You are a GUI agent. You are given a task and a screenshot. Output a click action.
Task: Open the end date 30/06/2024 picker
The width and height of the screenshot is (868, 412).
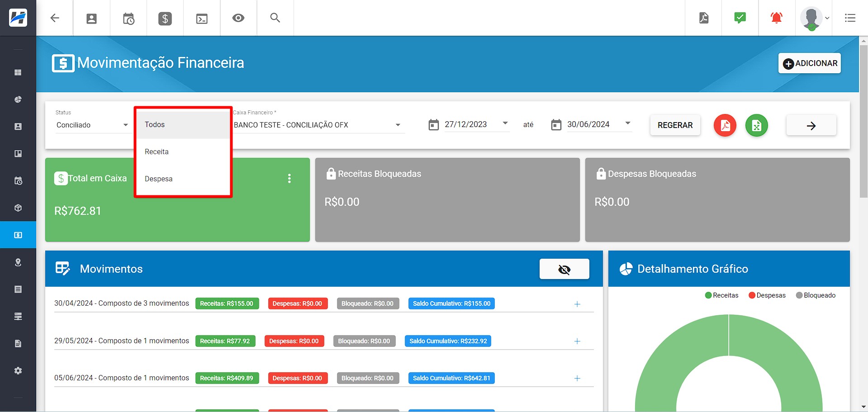[599, 124]
